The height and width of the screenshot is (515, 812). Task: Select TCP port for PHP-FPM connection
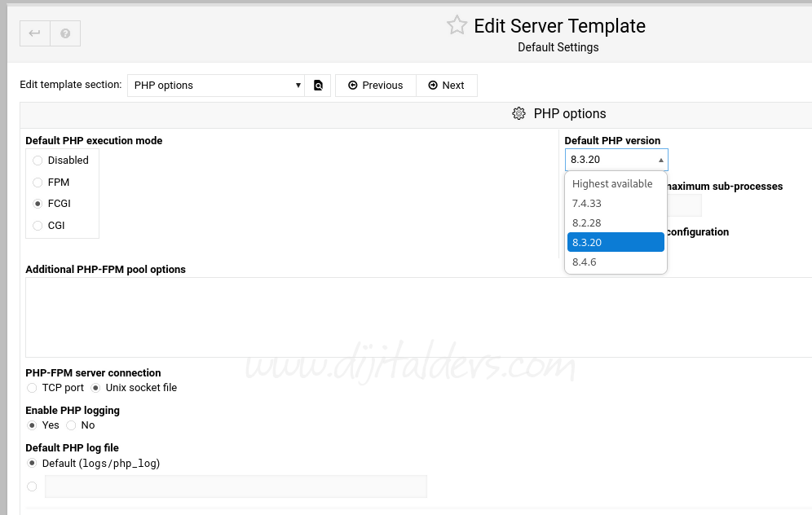tap(32, 388)
